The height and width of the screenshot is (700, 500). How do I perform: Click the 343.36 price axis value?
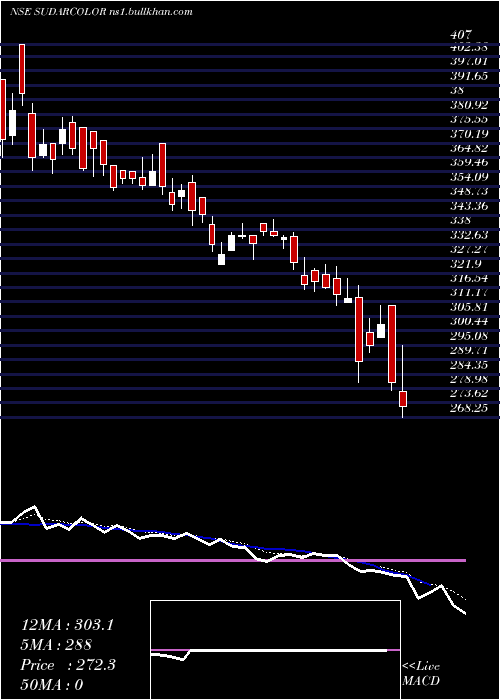pos(469,206)
